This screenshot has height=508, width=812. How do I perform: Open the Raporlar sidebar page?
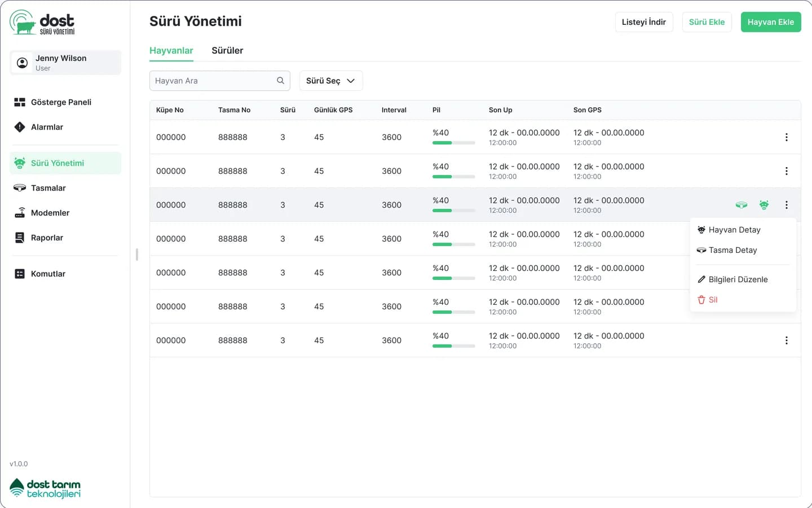[x=65, y=238]
